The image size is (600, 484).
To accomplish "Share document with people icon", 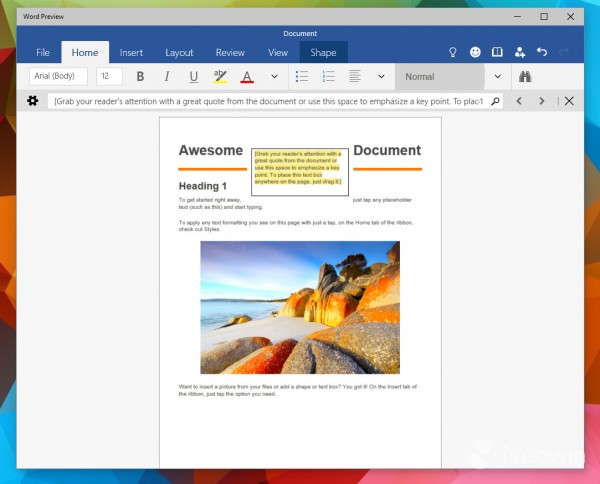I will [x=519, y=52].
